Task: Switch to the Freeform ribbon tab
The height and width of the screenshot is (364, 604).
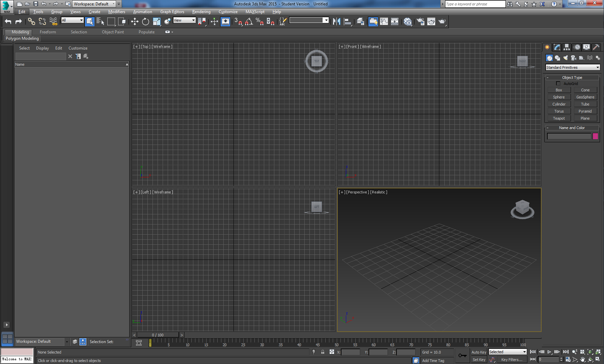Action: (48, 32)
